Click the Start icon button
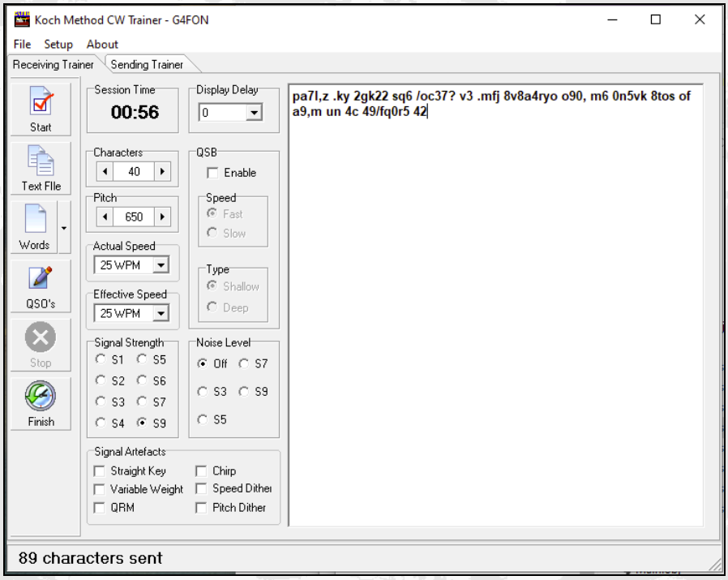The image size is (728, 580). (41, 109)
